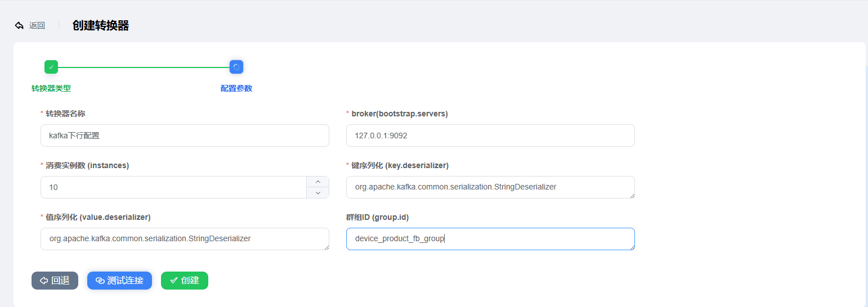The width and height of the screenshot is (868, 307).
Task: Click the 值序列化 (value.deserializer) label
Action: [x=98, y=217]
